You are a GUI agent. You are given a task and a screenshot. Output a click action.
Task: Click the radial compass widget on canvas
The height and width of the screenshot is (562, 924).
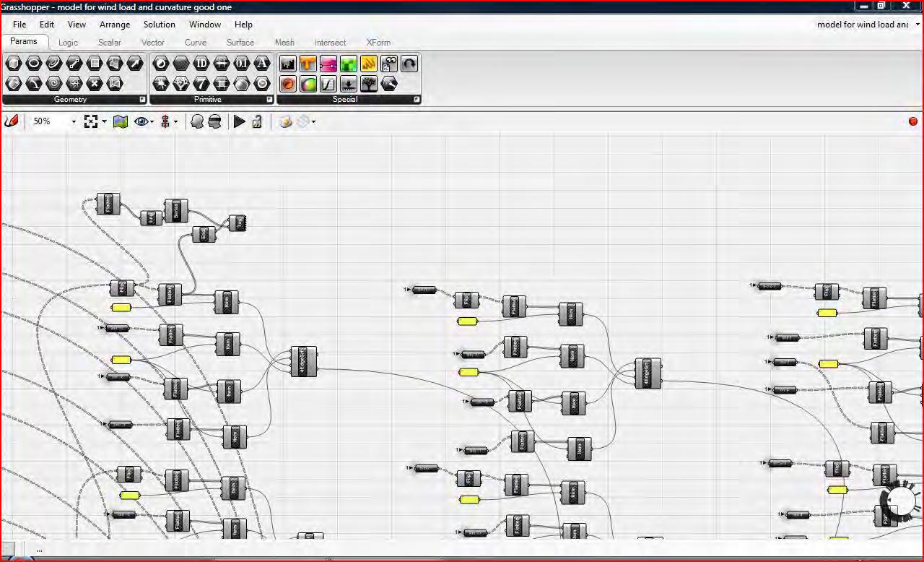[x=902, y=500]
